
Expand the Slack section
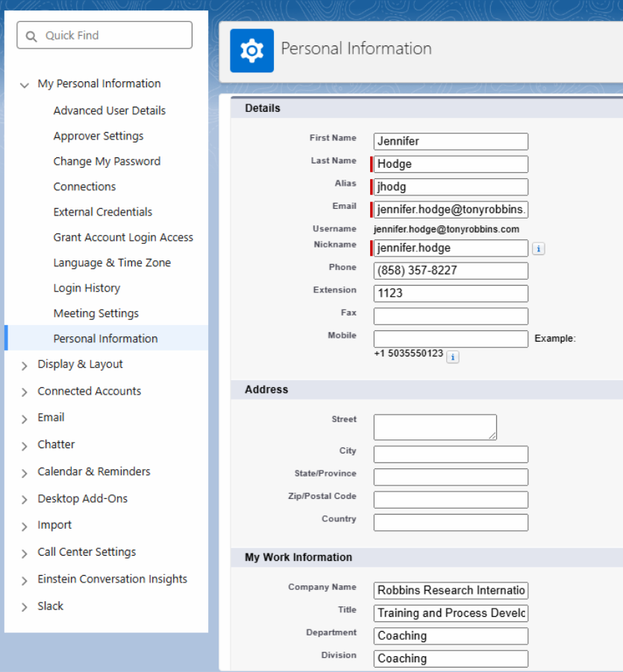25,607
